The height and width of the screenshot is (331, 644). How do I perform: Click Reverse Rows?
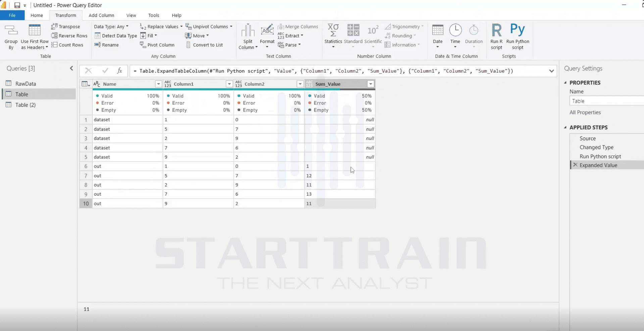69,36
